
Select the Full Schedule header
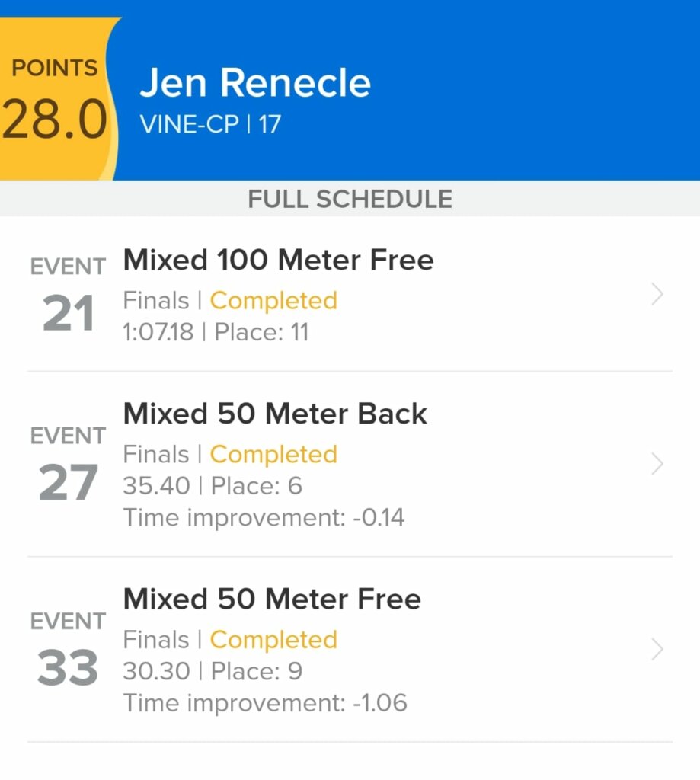click(x=350, y=199)
